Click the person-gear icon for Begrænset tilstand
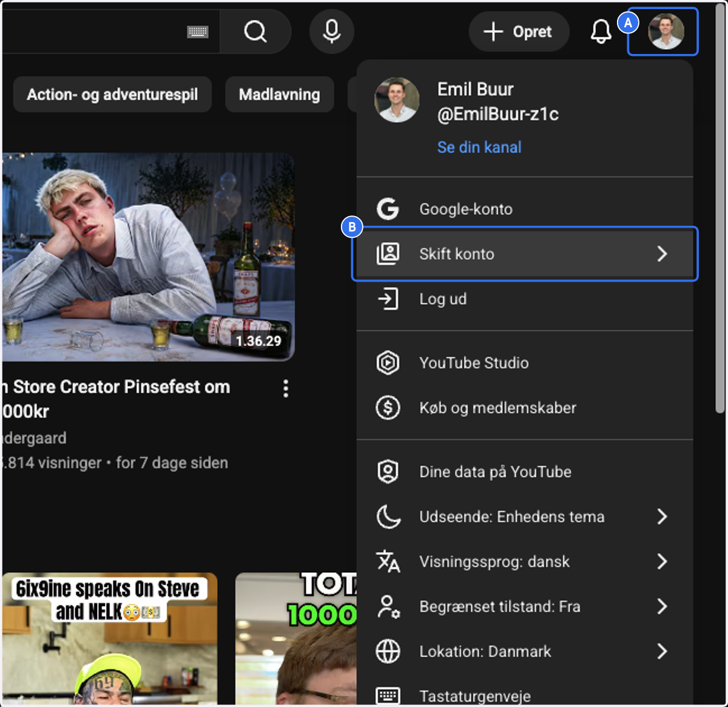728x707 pixels. [x=388, y=606]
